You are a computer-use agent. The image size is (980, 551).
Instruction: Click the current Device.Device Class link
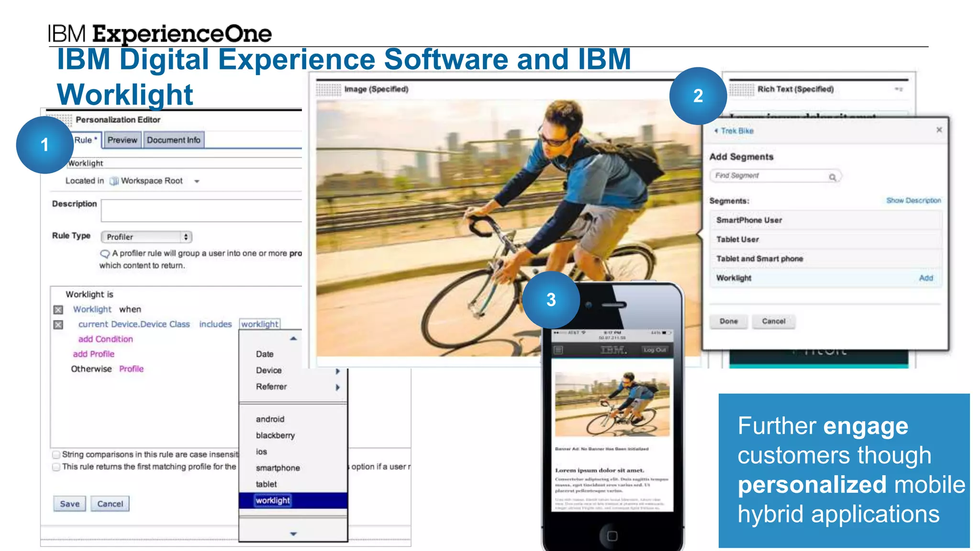click(x=134, y=324)
